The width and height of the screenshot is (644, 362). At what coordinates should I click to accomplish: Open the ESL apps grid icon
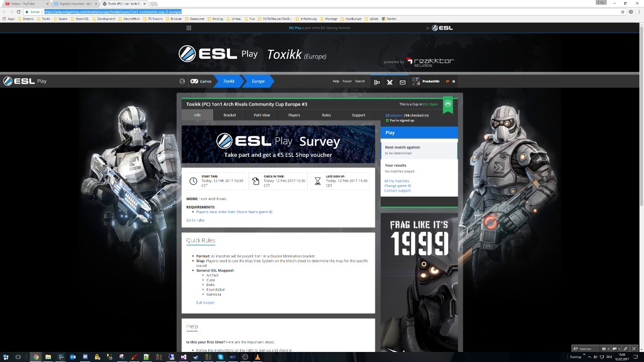pyautogui.click(x=189, y=28)
